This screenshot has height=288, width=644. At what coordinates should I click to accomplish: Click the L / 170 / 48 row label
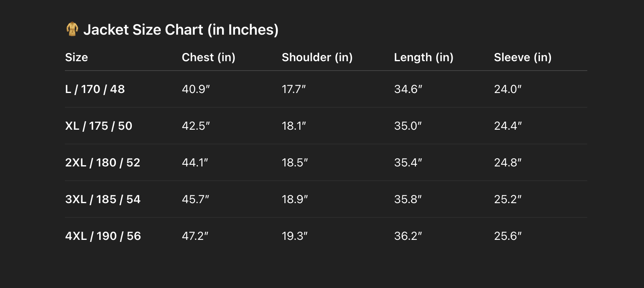coord(95,89)
